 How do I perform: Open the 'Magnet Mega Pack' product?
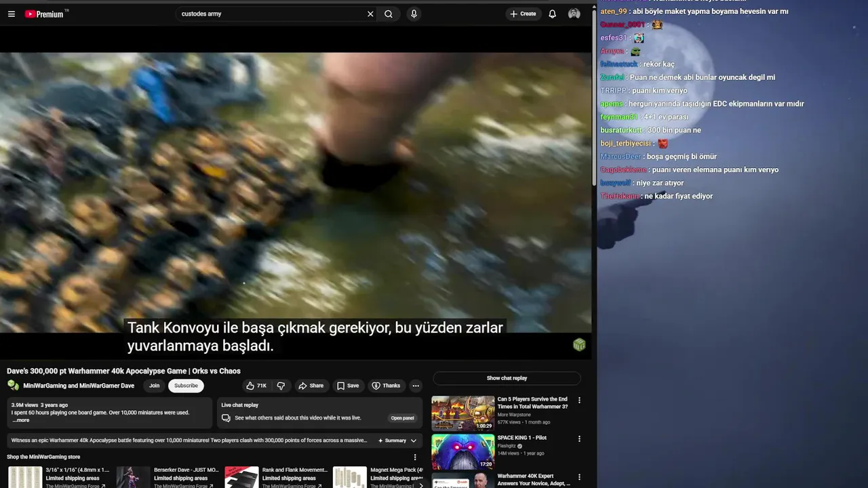pyautogui.click(x=378, y=476)
